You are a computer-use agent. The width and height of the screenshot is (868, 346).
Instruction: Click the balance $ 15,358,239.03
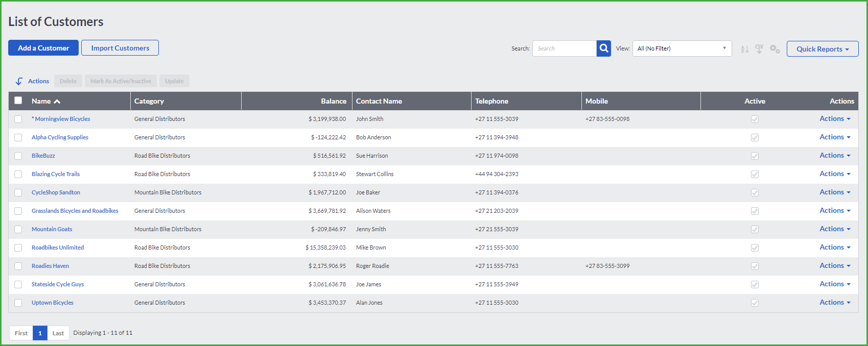tap(325, 248)
